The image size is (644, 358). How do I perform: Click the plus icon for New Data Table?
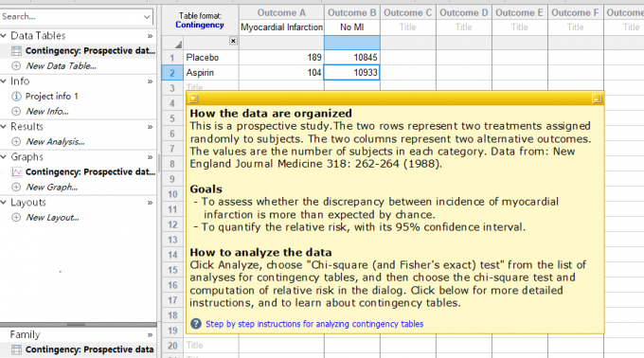pyautogui.click(x=16, y=65)
